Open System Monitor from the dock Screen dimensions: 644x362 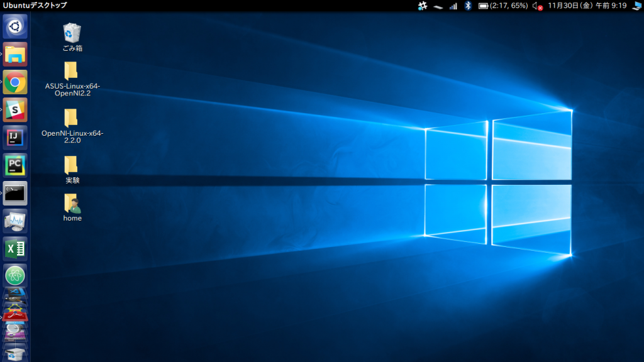click(x=15, y=221)
